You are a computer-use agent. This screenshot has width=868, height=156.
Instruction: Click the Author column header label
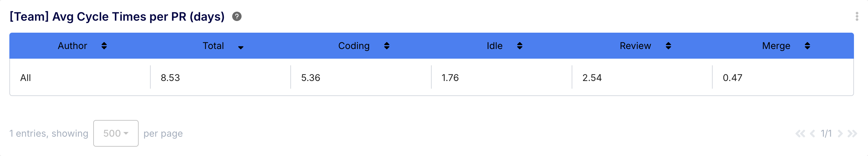coord(72,46)
